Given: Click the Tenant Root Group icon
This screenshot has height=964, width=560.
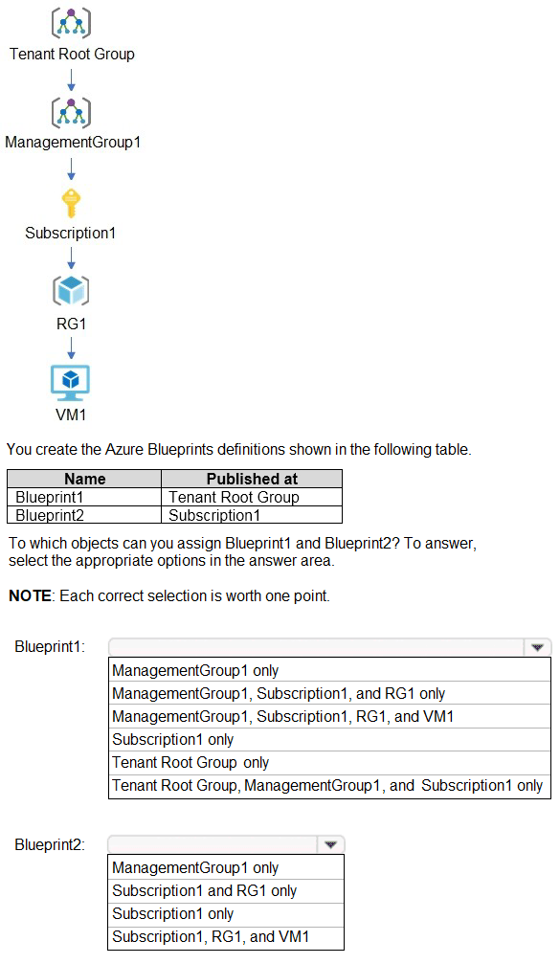Looking at the screenshot, I should (71, 23).
